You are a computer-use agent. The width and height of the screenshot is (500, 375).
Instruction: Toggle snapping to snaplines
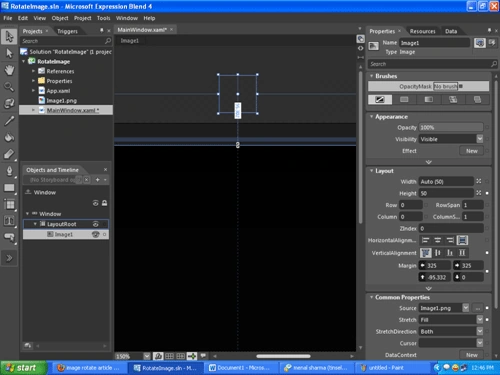(192, 356)
